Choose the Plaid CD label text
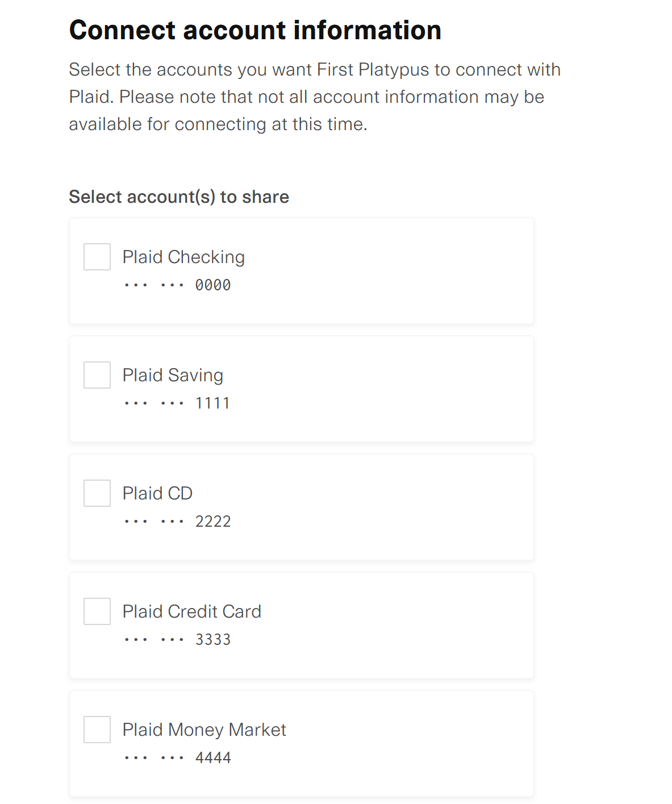 (157, 493)
